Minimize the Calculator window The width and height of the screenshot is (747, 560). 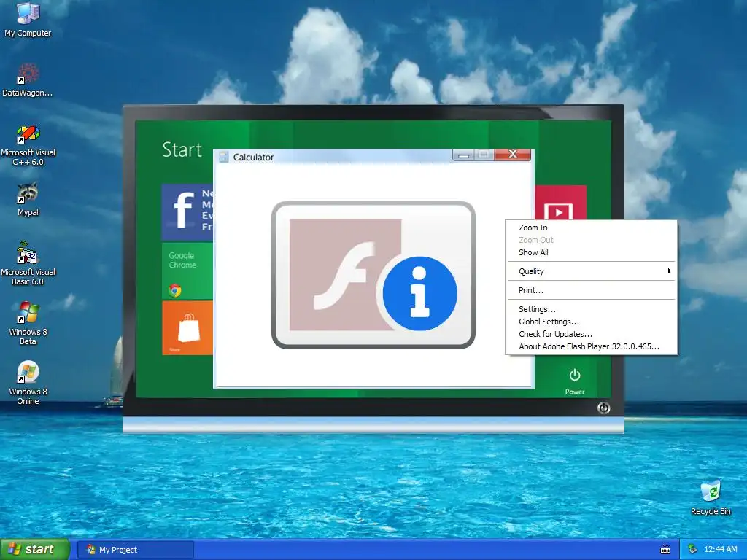click(x=463, y=155)
